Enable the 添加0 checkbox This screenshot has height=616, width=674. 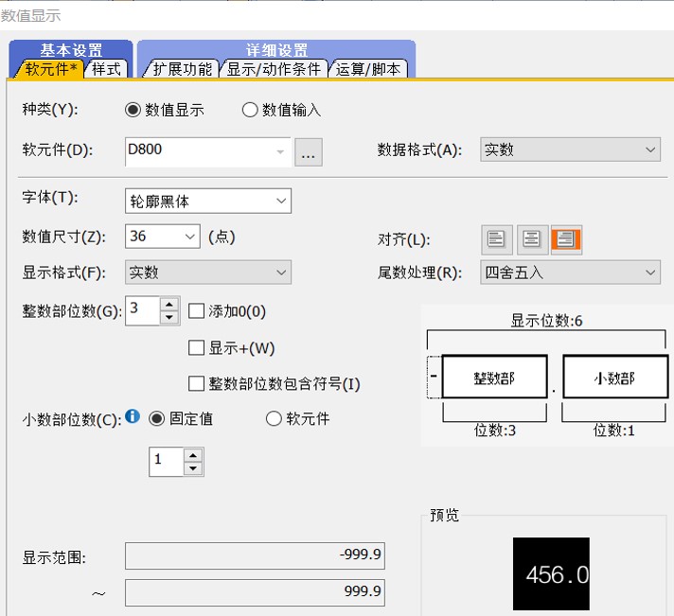coord(197,311)
